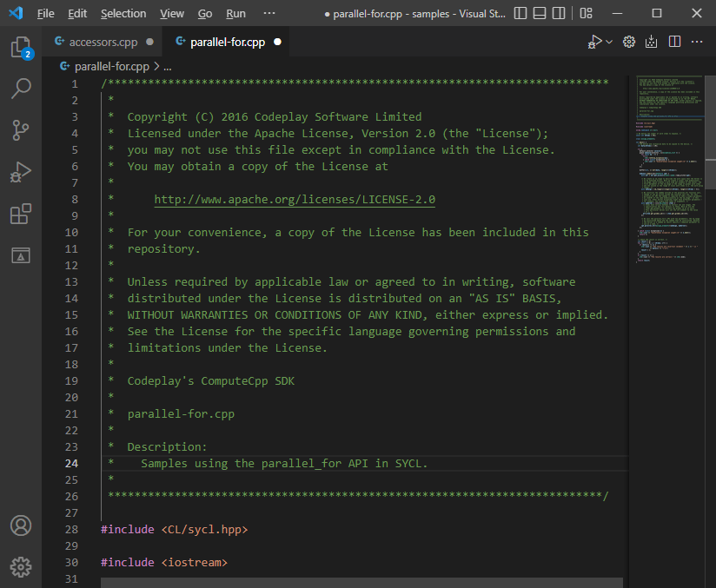This screenshot has height=588, width=716.
Task: Open the run configuration dropdown chevron
Action: (x=607, y=41)
